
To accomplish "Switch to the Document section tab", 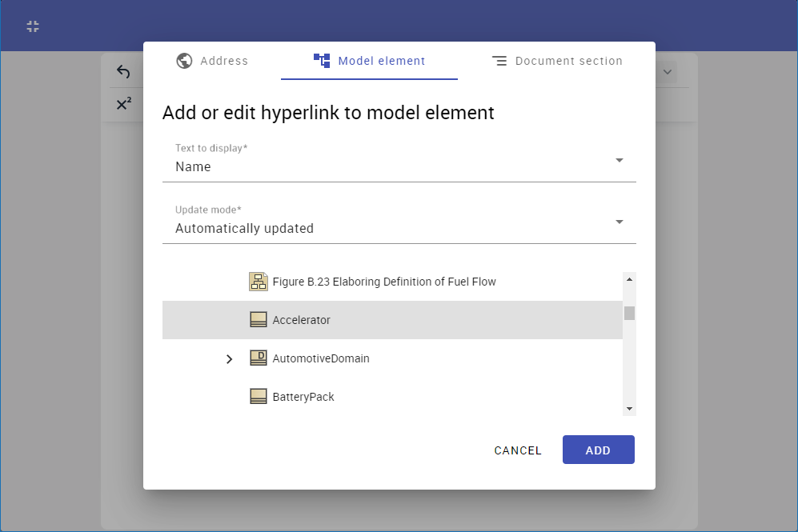I will [x=557, y=60].
